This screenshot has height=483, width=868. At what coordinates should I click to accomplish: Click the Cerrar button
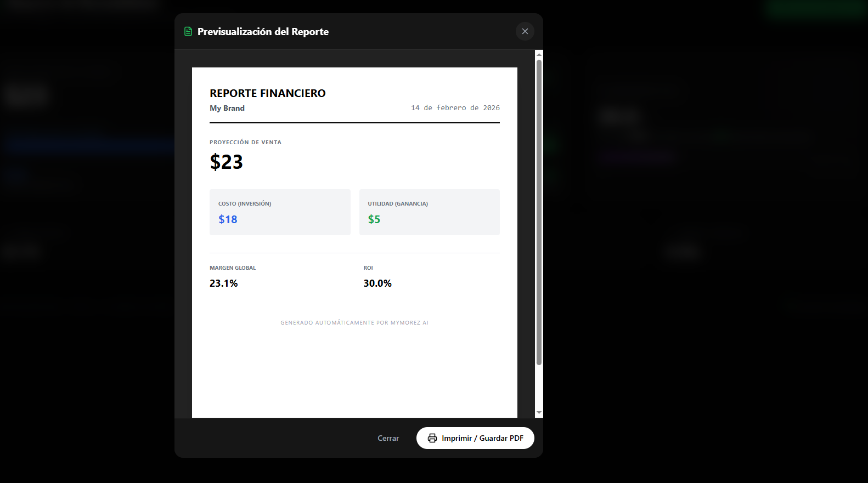coord(388,438)
